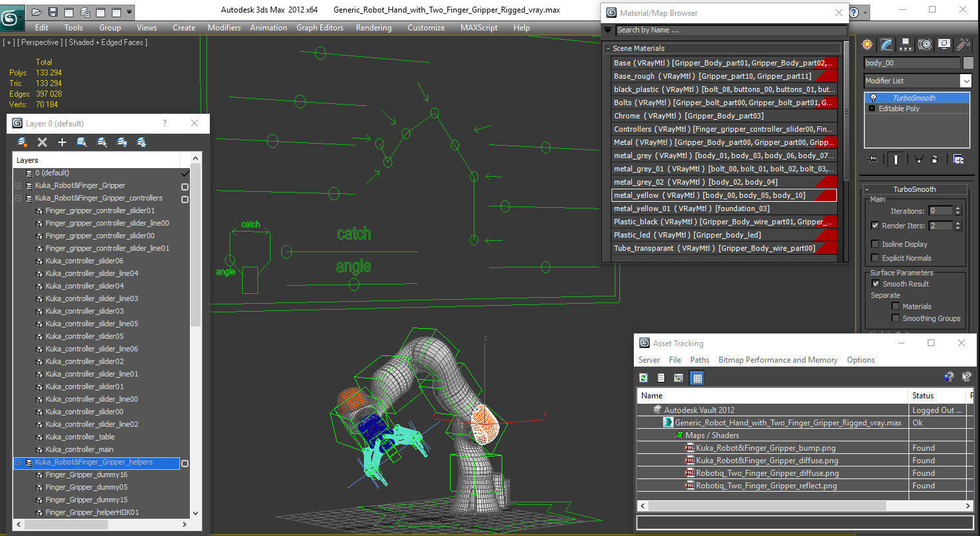The image size is (980, 536).
Task: Add selected objects to layer plus icon
Action: tap(62, 142)
